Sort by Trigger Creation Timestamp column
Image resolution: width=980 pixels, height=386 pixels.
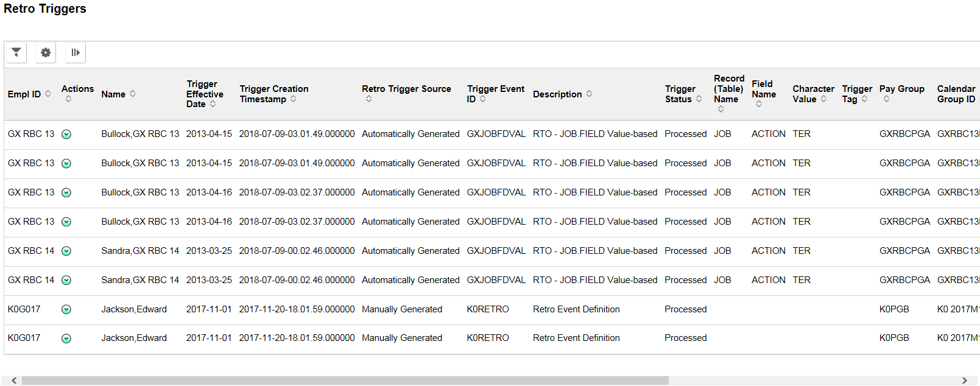point(274,94)
